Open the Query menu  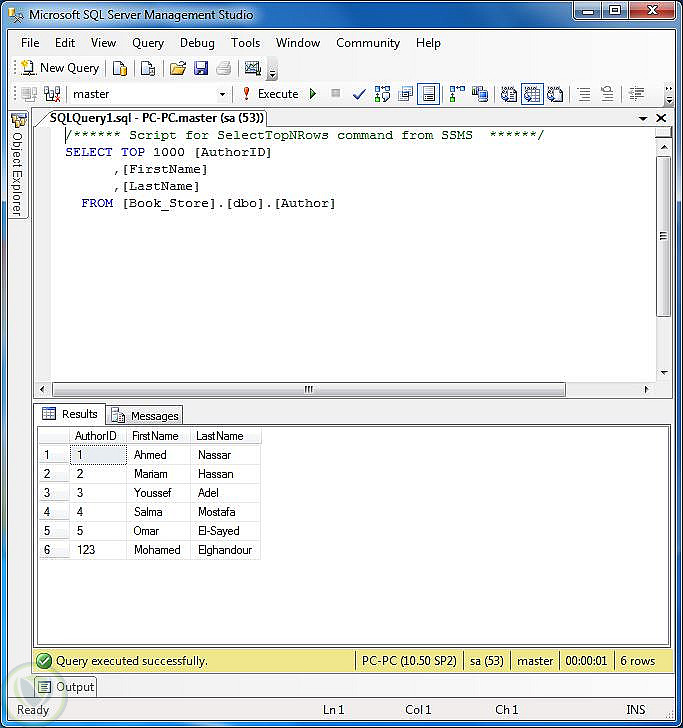click(x=148, y=43)
